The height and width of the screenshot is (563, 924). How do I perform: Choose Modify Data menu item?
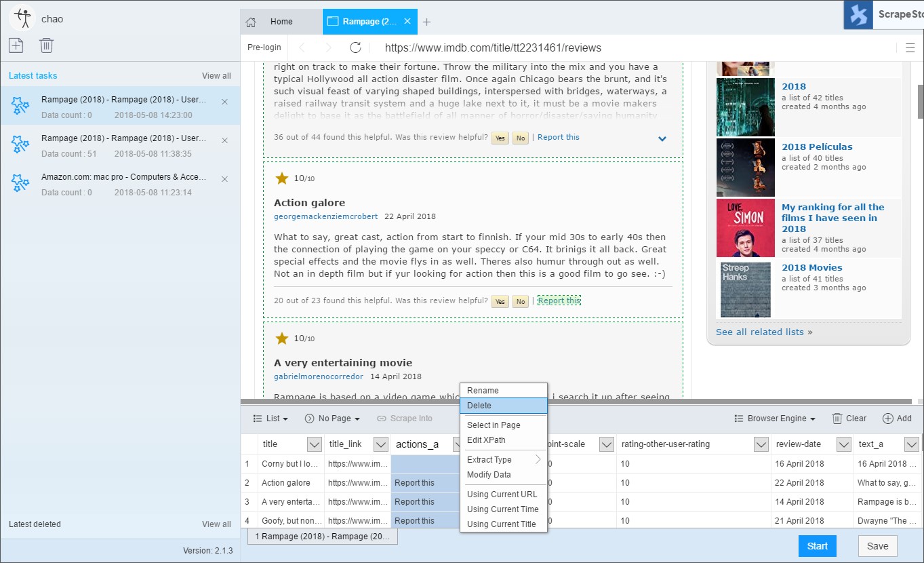tap(503, 475)
